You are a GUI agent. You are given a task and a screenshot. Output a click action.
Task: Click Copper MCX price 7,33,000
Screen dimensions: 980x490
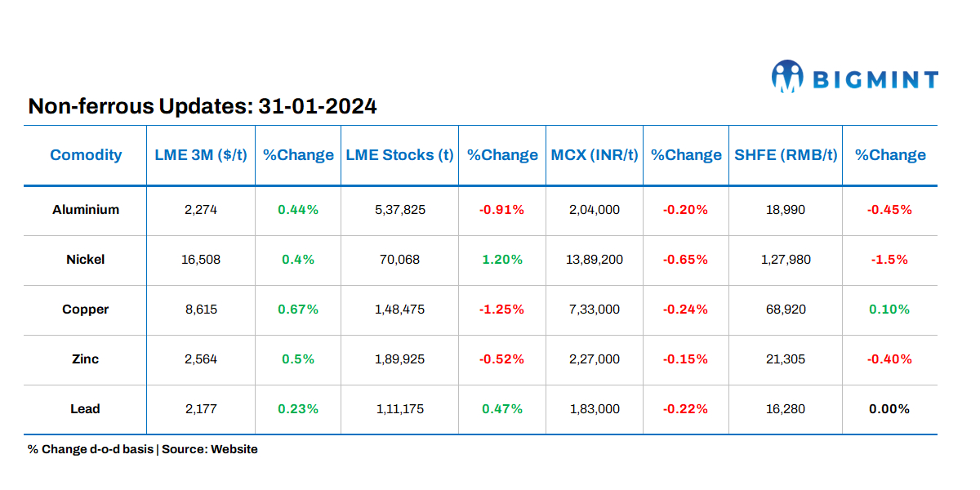pyautogui.click(x=595, y=310)
